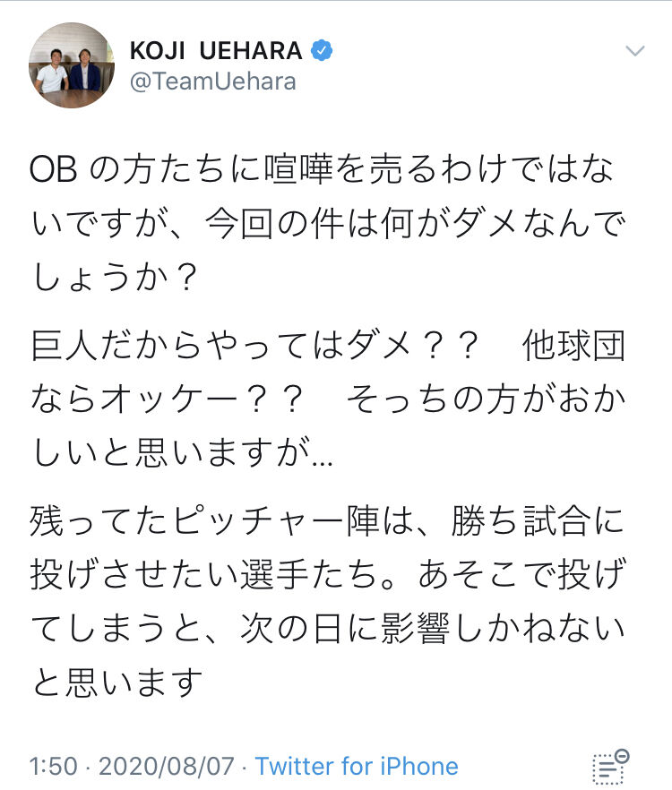Open the @TeamUehara handle
The width and height of the screenshot is (672, 790).
(212, 82)
